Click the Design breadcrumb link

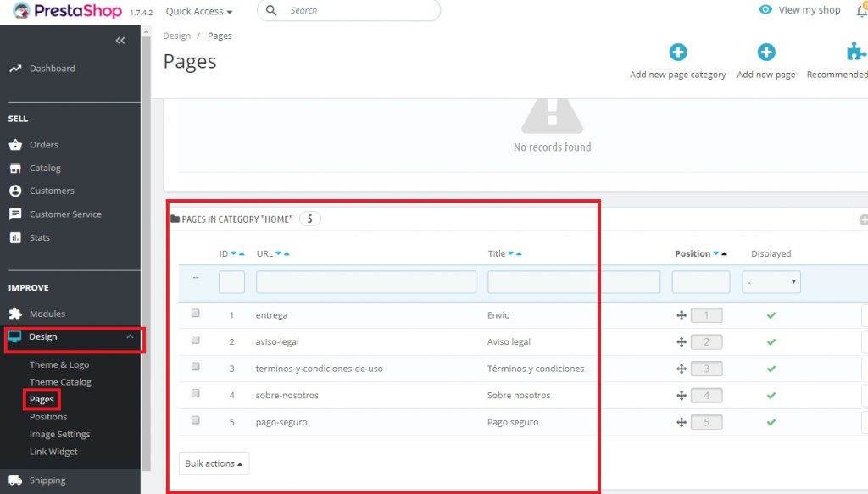point(177,36)
